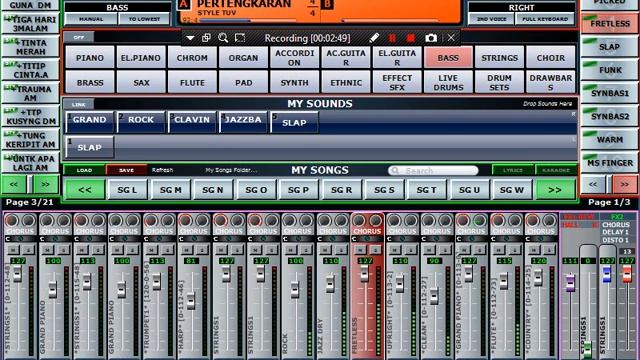The height and width of the screenshot is (360, 640).
Task: Load the TRAUMA AM song entry
Action: [x=31, y=93]
